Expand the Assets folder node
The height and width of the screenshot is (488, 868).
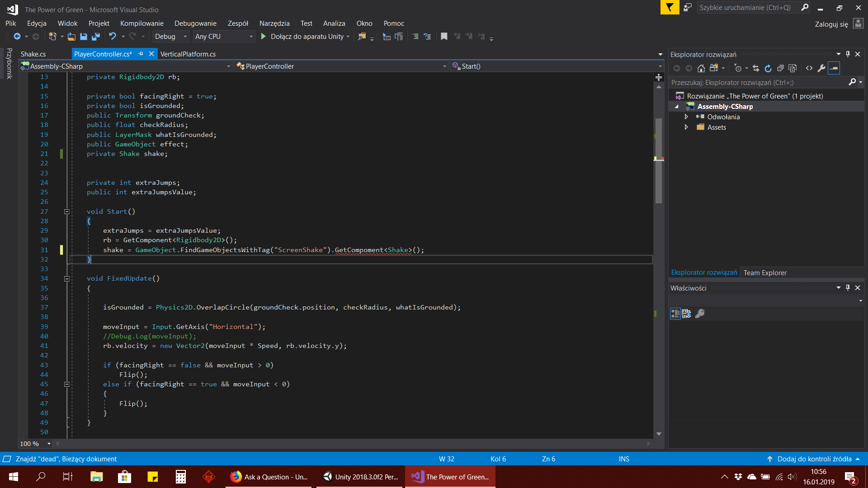pos(686,127)
